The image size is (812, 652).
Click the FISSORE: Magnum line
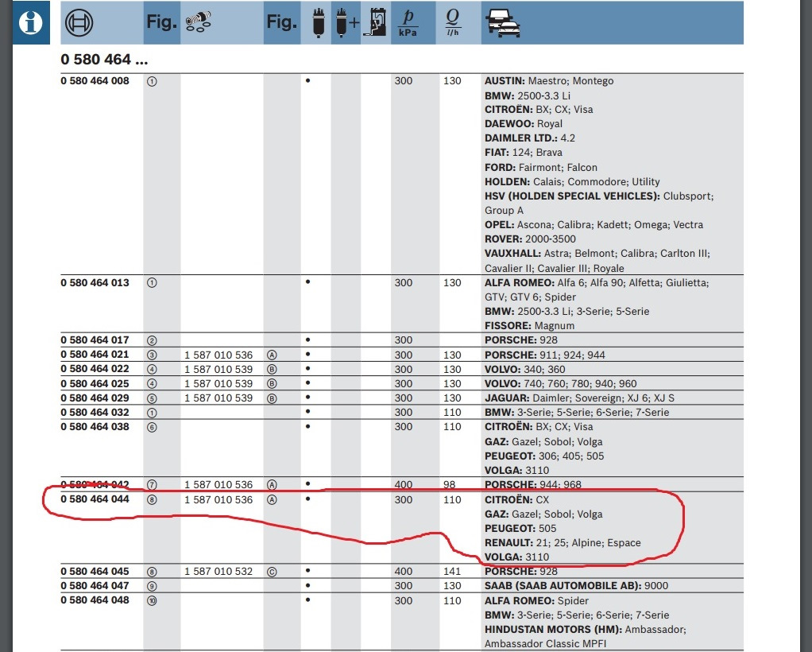529,326
